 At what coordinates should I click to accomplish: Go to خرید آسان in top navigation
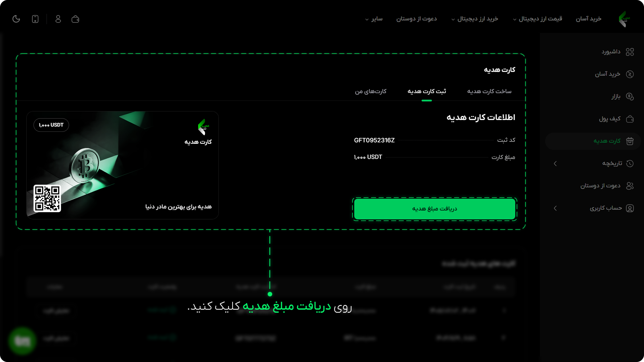tap(589, 19)
